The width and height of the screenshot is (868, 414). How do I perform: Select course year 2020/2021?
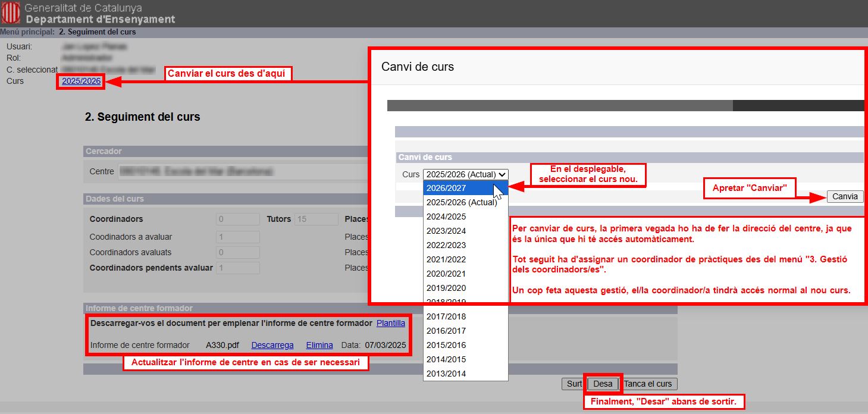446,274
